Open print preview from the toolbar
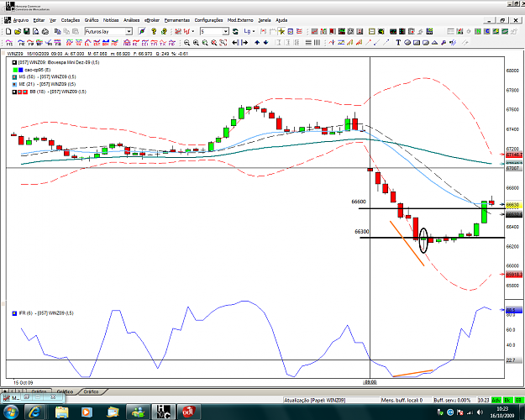 click(x=36, y=31)
